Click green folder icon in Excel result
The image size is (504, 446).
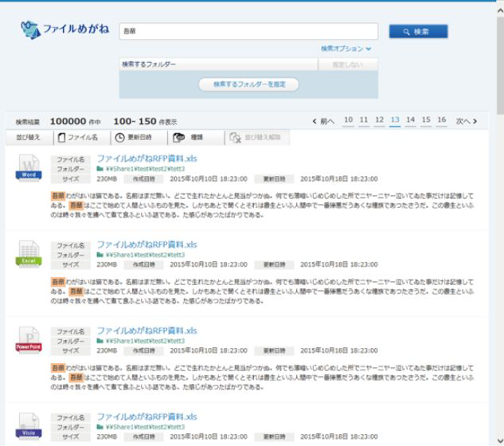click(100, 254)
